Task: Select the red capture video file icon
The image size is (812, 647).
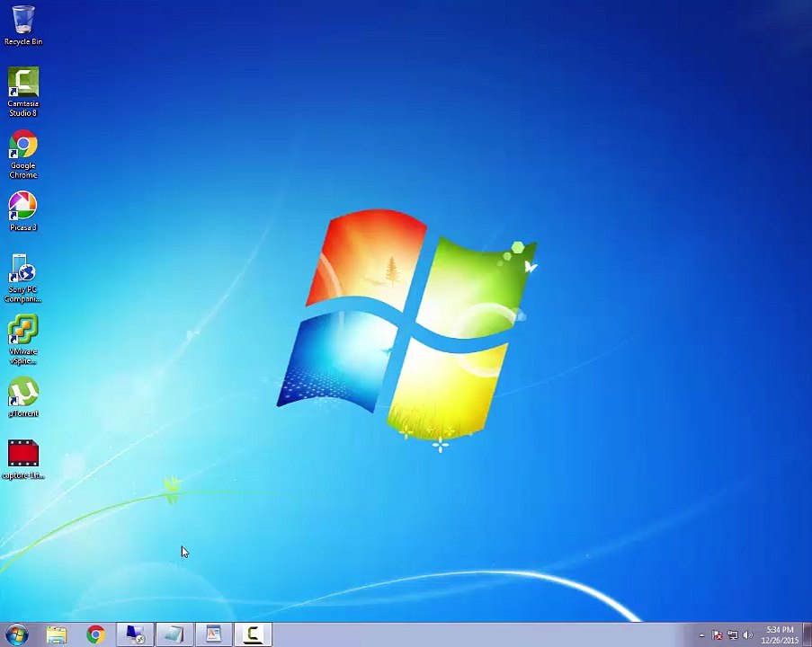Action: tap(23, 459)
